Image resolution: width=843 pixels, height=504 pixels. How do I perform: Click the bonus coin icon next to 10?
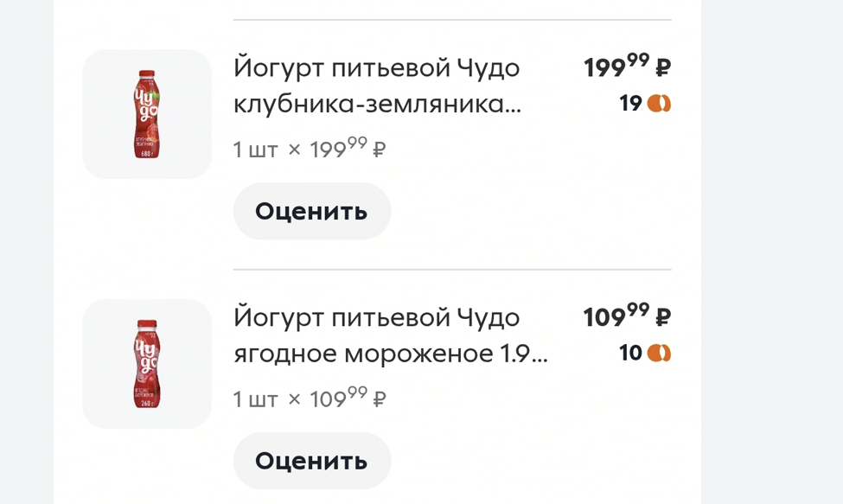(659, 353)
